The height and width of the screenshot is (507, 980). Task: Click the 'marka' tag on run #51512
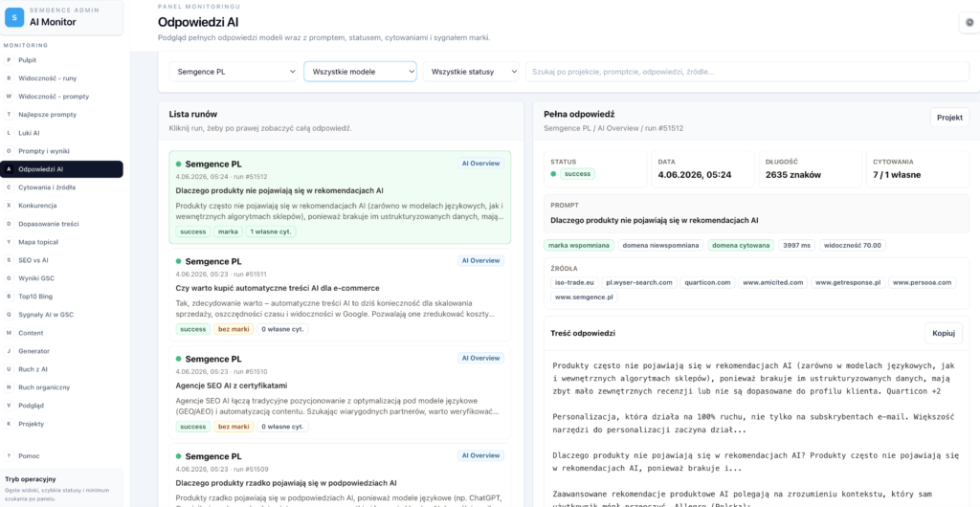coord(228,231)
